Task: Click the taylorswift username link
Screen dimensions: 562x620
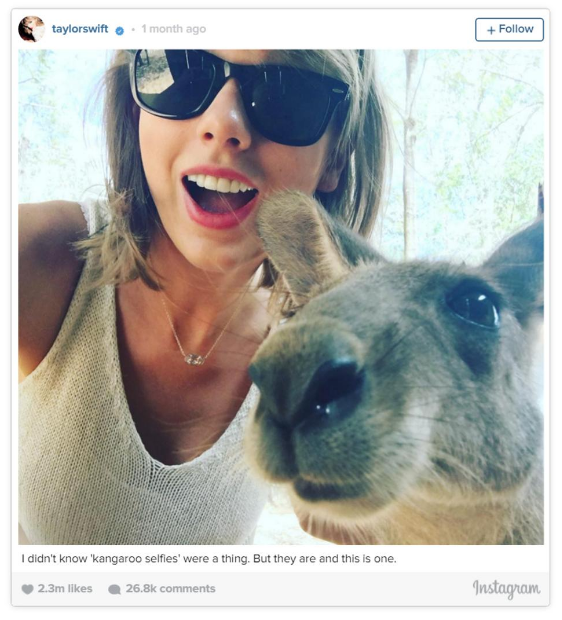Action: click(80, 29)
